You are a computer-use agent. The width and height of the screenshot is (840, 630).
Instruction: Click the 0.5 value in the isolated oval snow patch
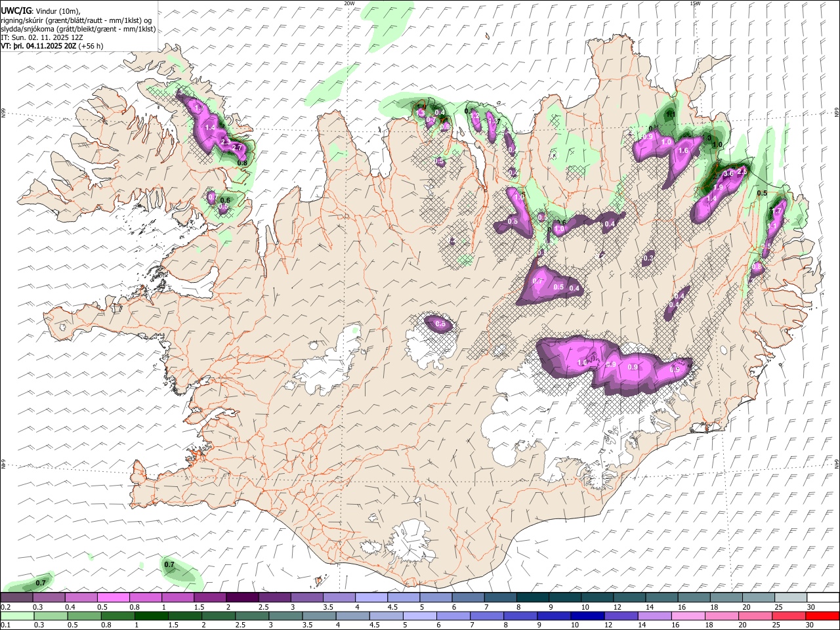(441, 324)
